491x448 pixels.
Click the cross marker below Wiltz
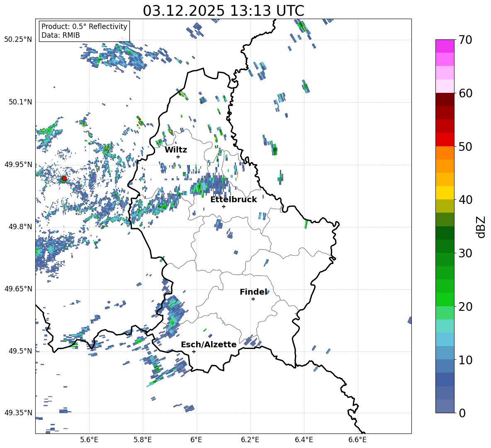(178, 157)
